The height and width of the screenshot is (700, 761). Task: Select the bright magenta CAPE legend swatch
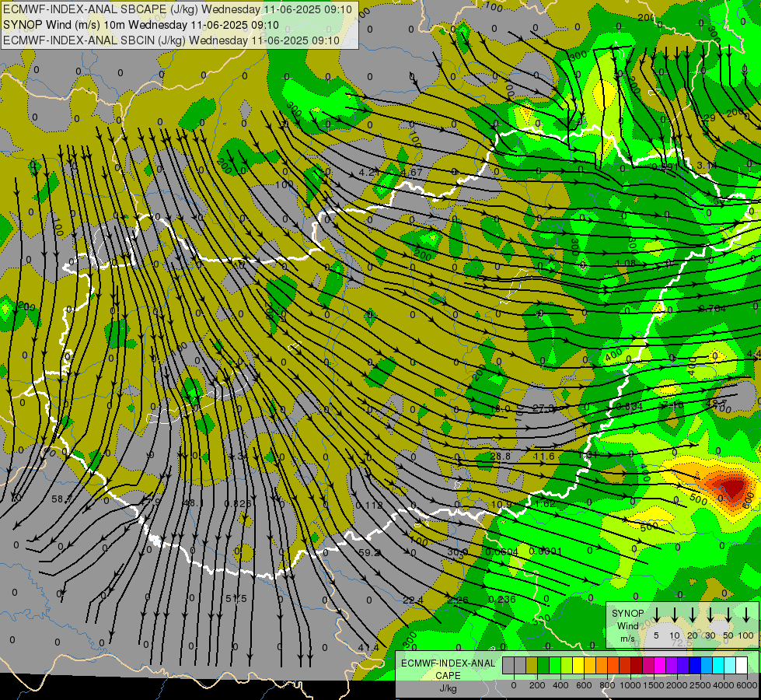[660, 665]
